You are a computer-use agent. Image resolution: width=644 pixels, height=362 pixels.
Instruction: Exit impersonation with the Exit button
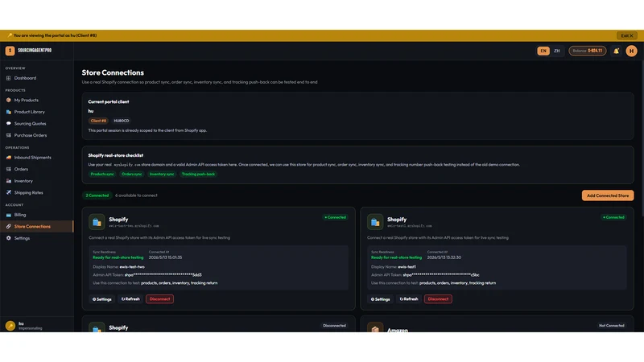pyautogui.click(x=627, y=35)
